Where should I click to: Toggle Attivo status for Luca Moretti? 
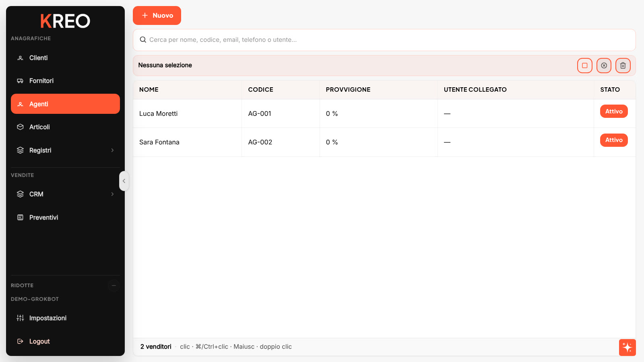point(614,111)
